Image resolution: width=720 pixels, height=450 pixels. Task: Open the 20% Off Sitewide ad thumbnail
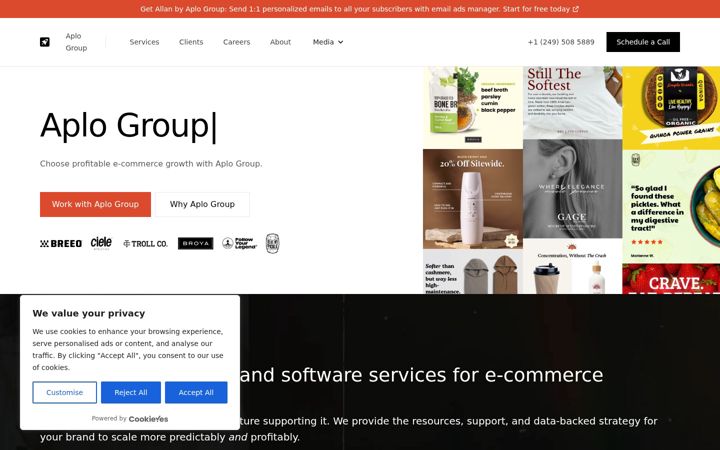(x=472, y=199)
